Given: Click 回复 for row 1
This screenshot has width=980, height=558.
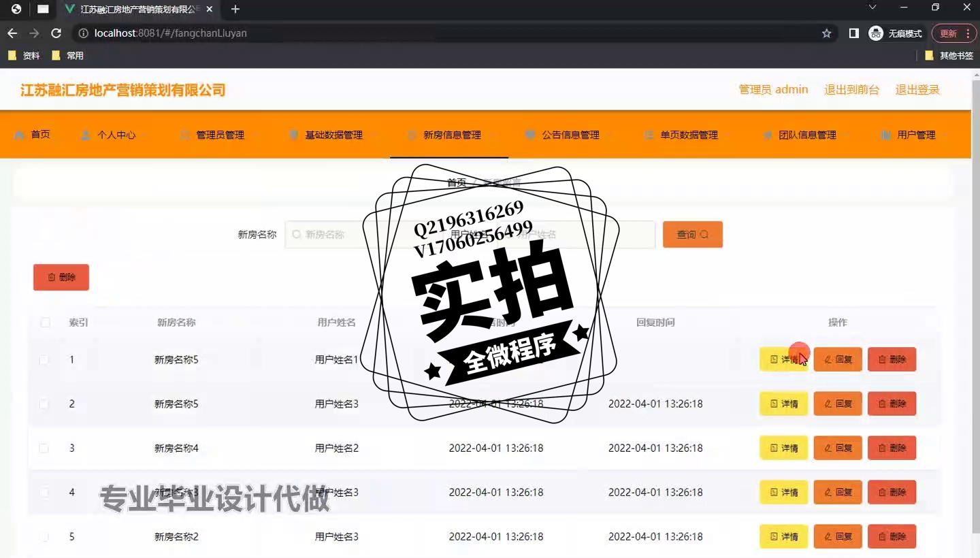Looking at the screenshot, I should [x=838, y=359].
